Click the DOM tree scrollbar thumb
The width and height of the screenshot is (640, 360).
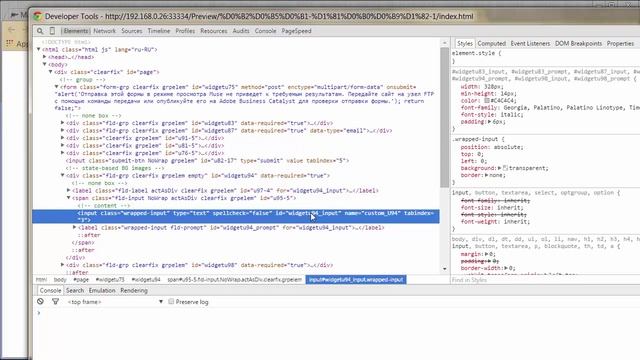(x=444, y=118)
